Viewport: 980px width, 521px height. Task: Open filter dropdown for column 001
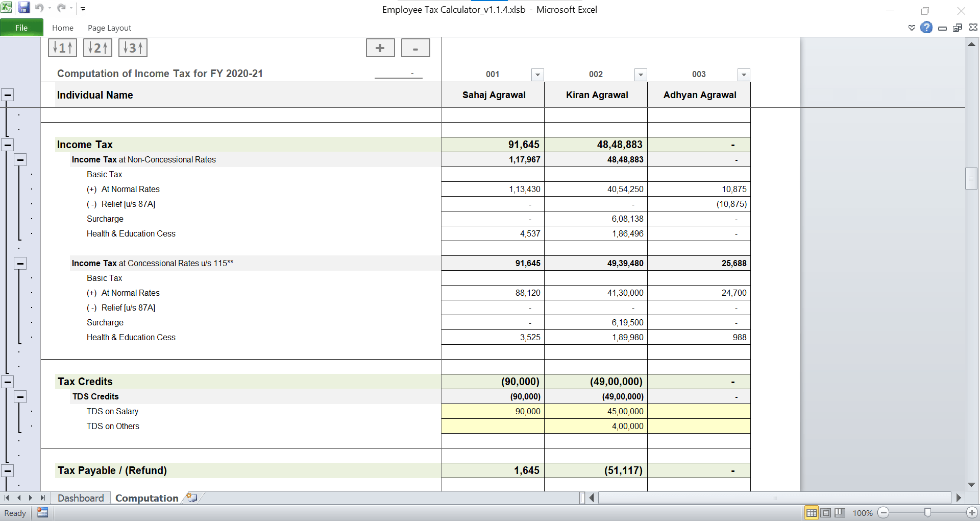[537, 75]
